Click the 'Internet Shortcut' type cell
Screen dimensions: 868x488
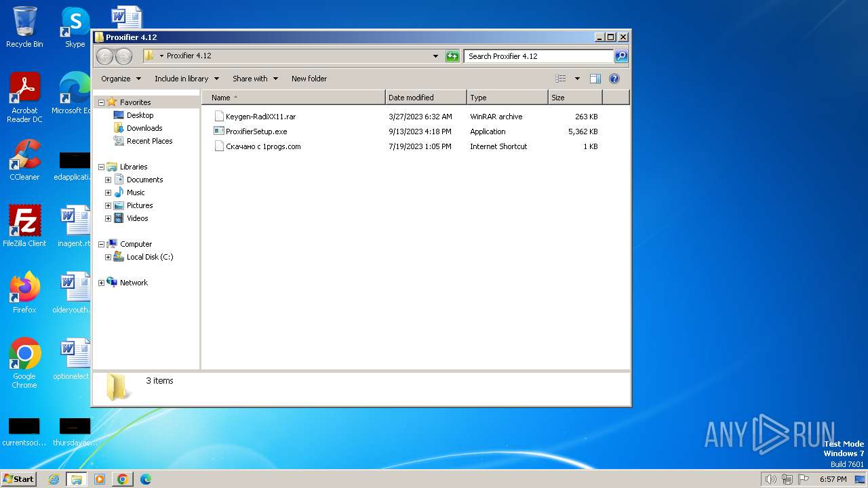tap(498, 146)
